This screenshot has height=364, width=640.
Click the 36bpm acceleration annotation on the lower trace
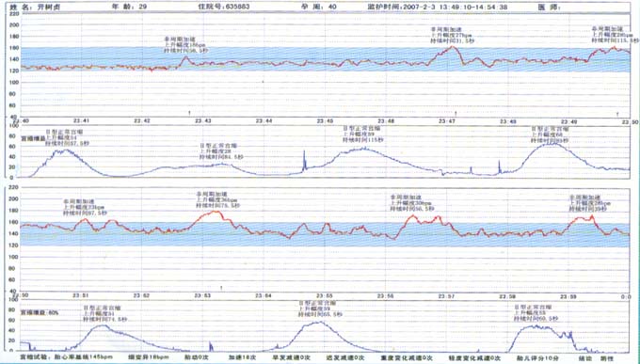tap(217, 200)
